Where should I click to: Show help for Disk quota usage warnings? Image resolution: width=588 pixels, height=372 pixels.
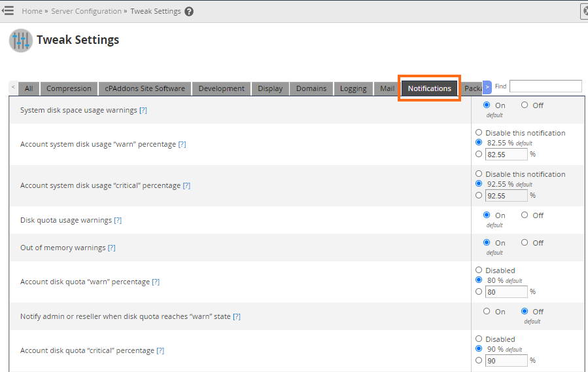pyautogui.click(x=118, y=220)
